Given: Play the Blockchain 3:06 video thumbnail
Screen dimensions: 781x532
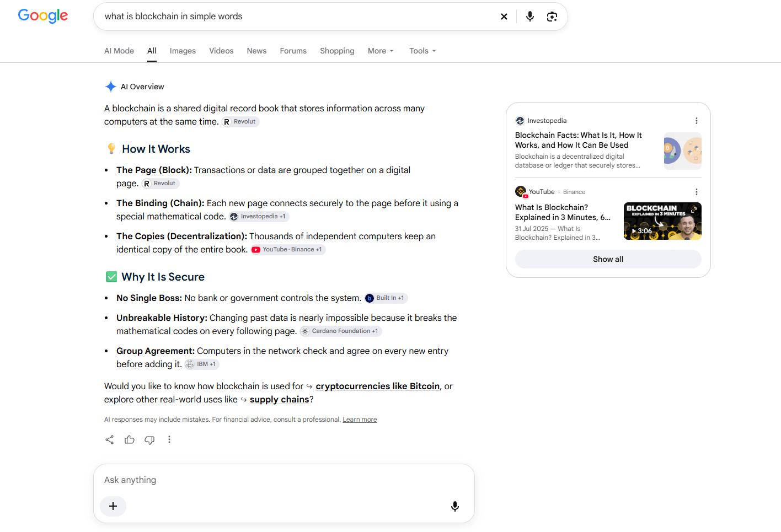Looking at the screenshot, I should 662,221.
